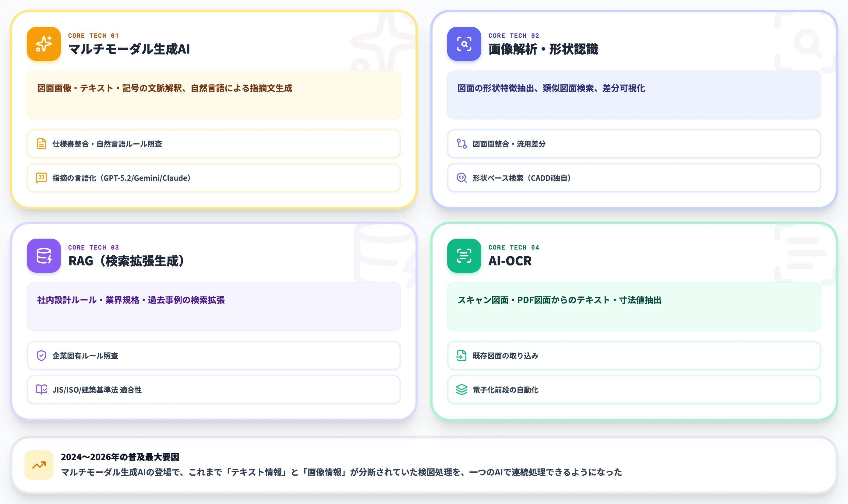The width and height of the screenshot is (848, 504).
Task: Click the yellow description box 図面画像・テキスト・記号の文脈解釈
Action: [x=214, y=95]
